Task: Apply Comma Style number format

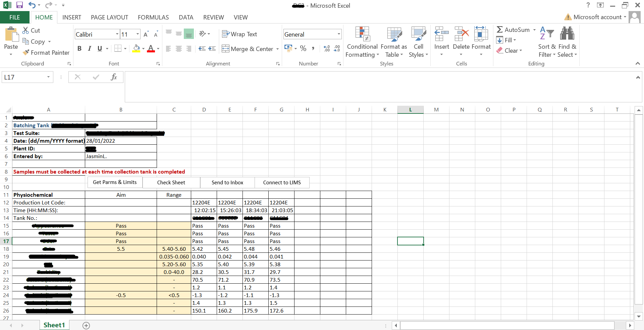Action: (x=313, y=48)
